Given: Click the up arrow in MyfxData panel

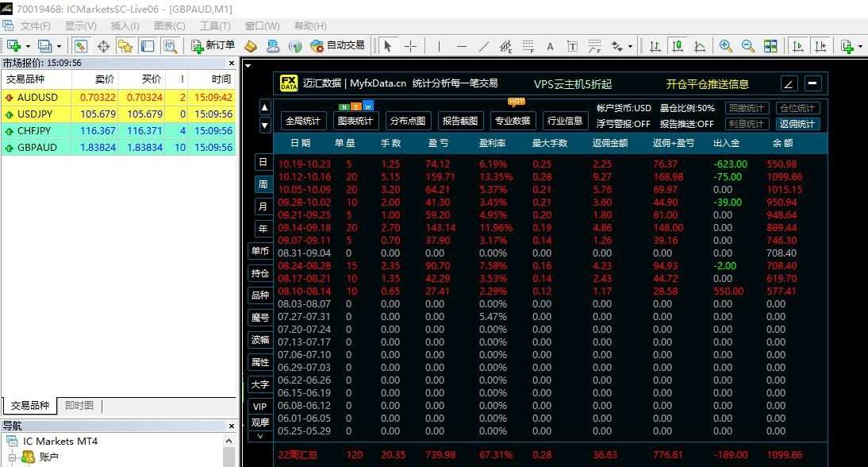Looking at the screenshot, I should [x=265, y=107].
